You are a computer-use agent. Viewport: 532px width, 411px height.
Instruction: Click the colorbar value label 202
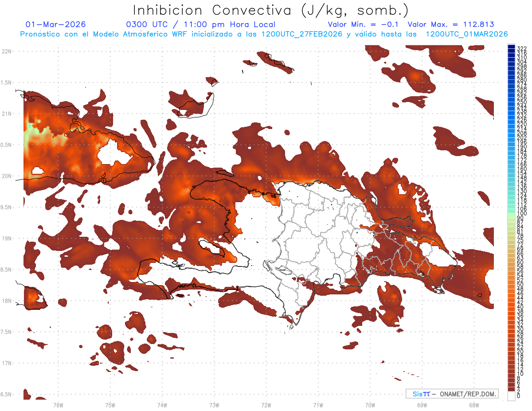pyautogui.click(x=522, y=137)
